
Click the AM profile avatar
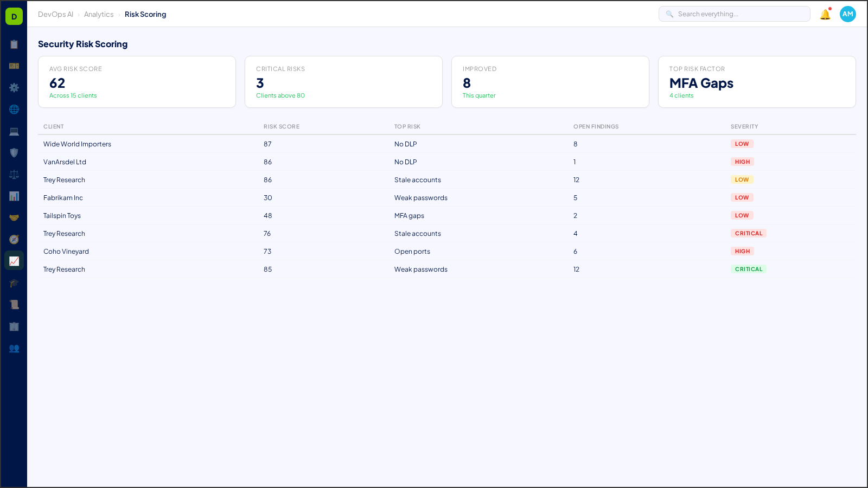click(847, 14)
